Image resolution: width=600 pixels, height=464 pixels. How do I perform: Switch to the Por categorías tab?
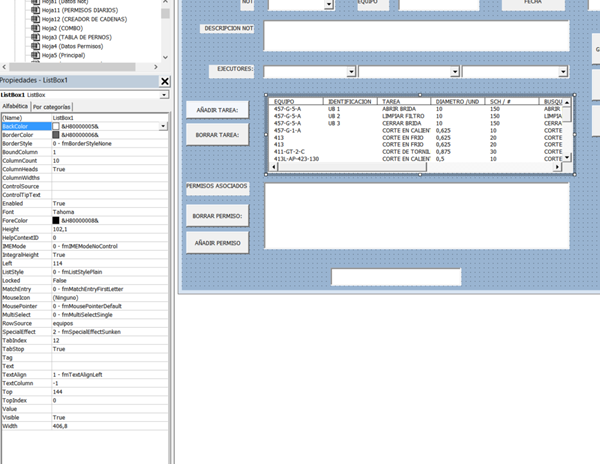pyautogui.click(x=52, y=106)
